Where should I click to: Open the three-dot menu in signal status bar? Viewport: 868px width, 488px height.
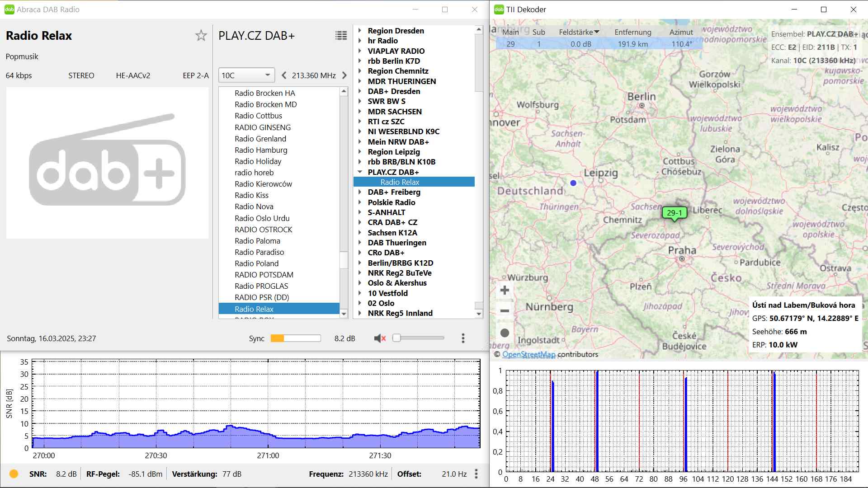tap(476, 474)
